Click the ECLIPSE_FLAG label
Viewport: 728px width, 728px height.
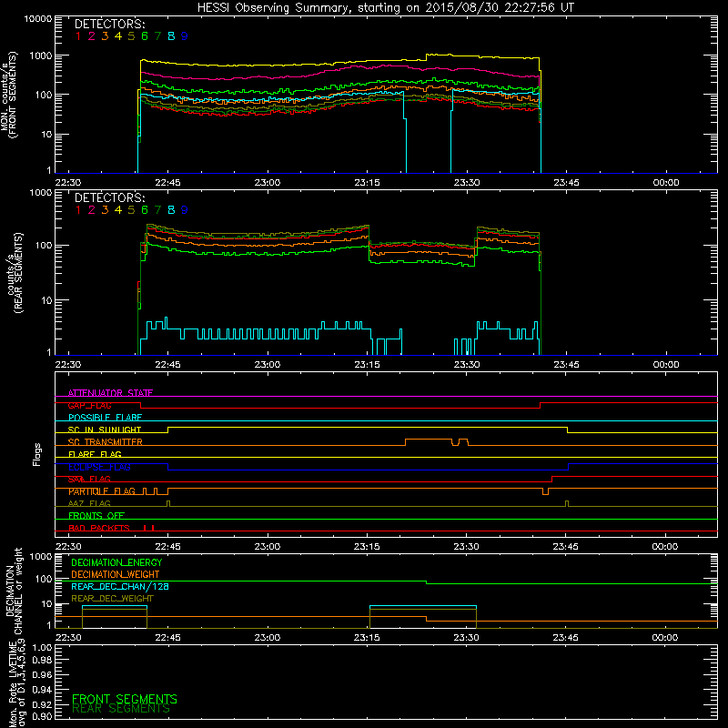click(x=99, y=467)
